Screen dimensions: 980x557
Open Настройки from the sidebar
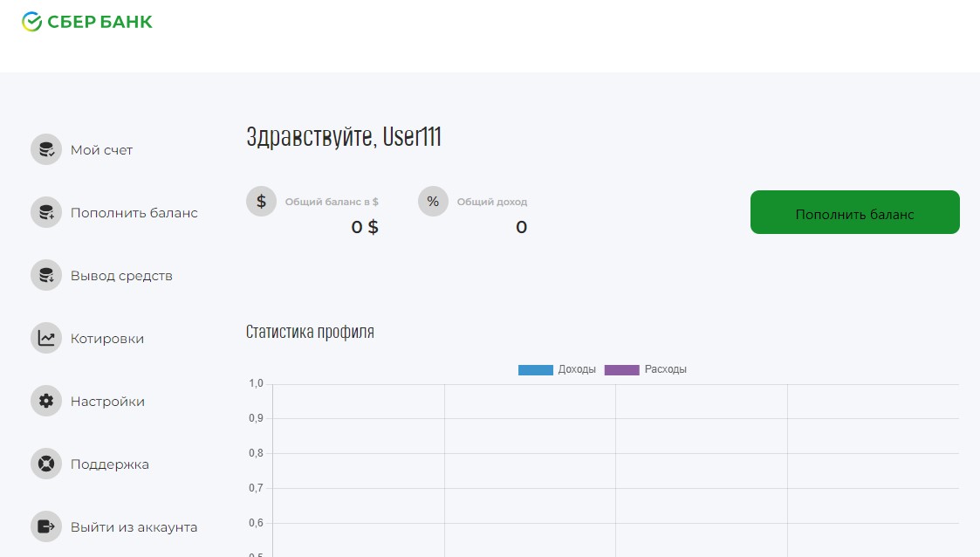click(107, 402)
